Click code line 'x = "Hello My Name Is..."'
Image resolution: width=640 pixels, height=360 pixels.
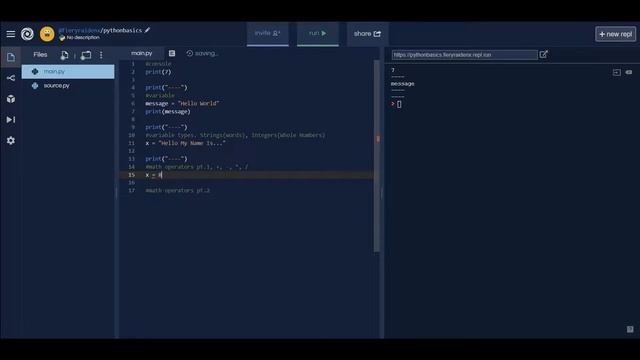click(x=185, y=143)
